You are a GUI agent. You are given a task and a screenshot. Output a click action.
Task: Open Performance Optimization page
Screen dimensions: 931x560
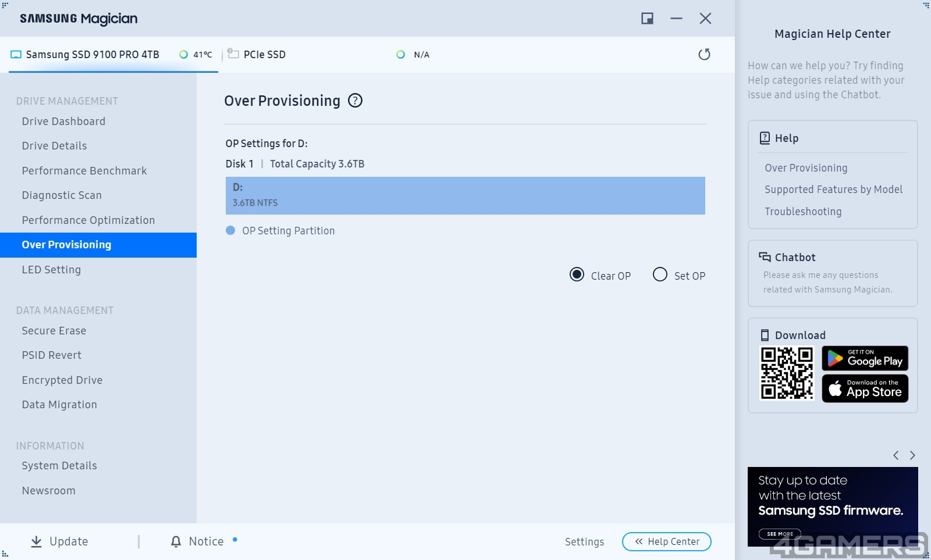(88, 220)
